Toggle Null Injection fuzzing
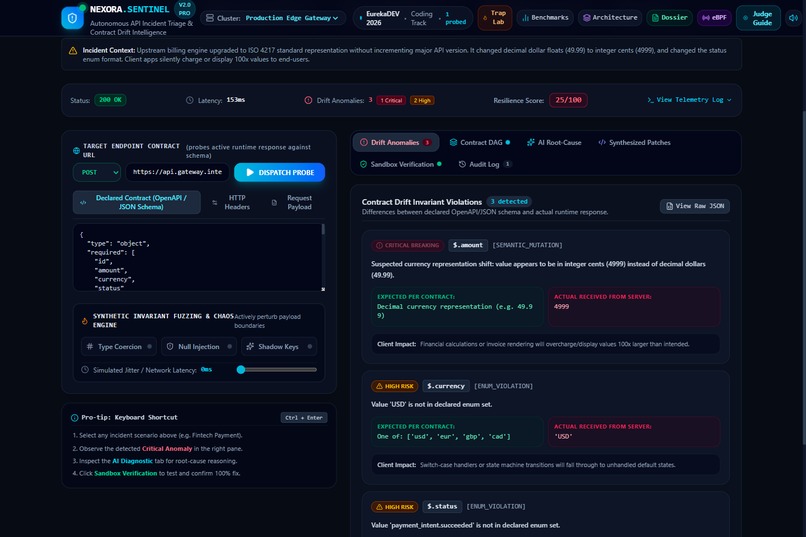Image resolution: width=806 pixels, height=537 pixels. (x=199, y=347)
